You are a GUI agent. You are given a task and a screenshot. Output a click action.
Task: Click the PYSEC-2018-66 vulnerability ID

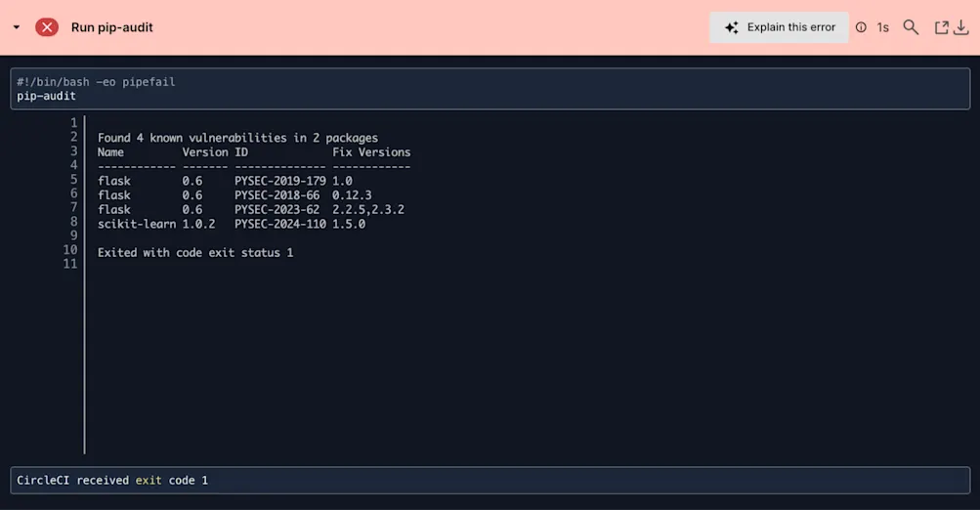click(x=277, y=195)
